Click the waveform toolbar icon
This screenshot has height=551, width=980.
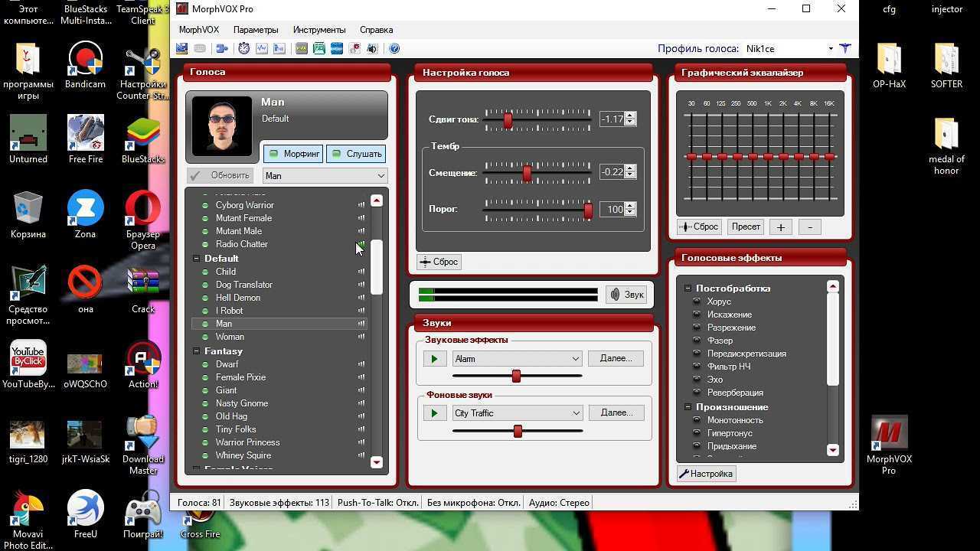[262, 48]
